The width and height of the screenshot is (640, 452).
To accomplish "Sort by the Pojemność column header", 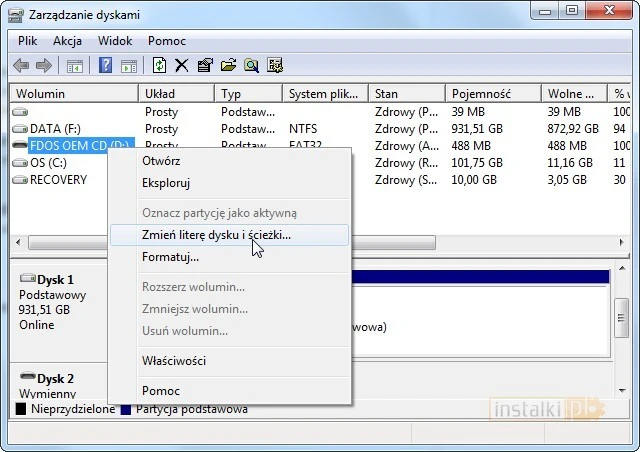I will [x=493, y=94].
